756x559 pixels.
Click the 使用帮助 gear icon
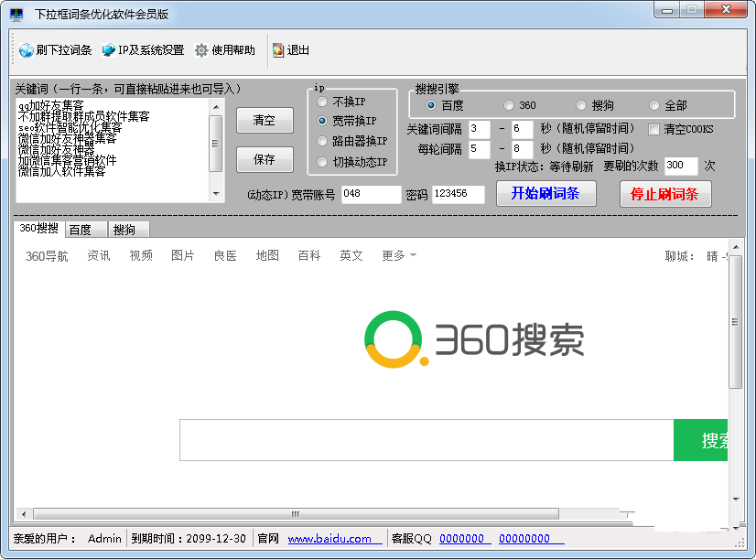pos(201,50)
